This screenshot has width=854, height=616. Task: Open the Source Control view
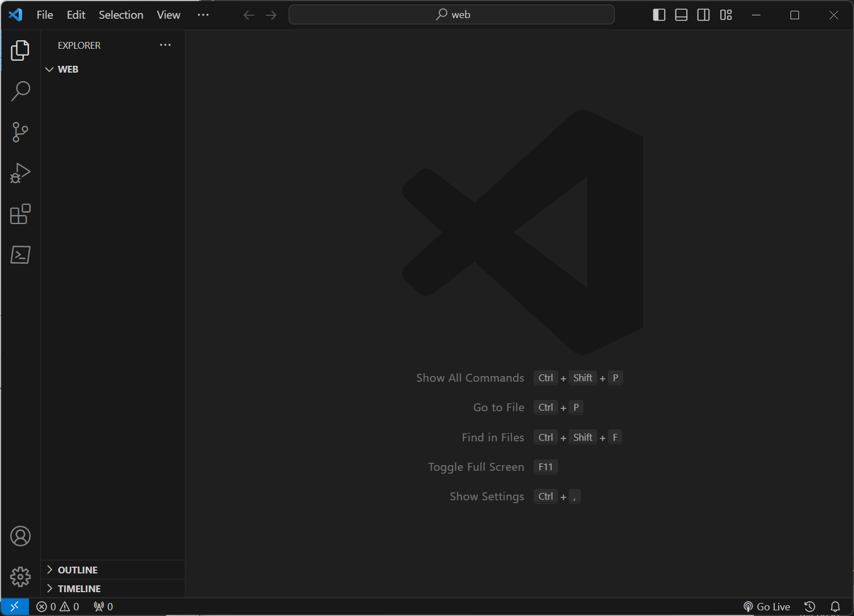point(20,132)
